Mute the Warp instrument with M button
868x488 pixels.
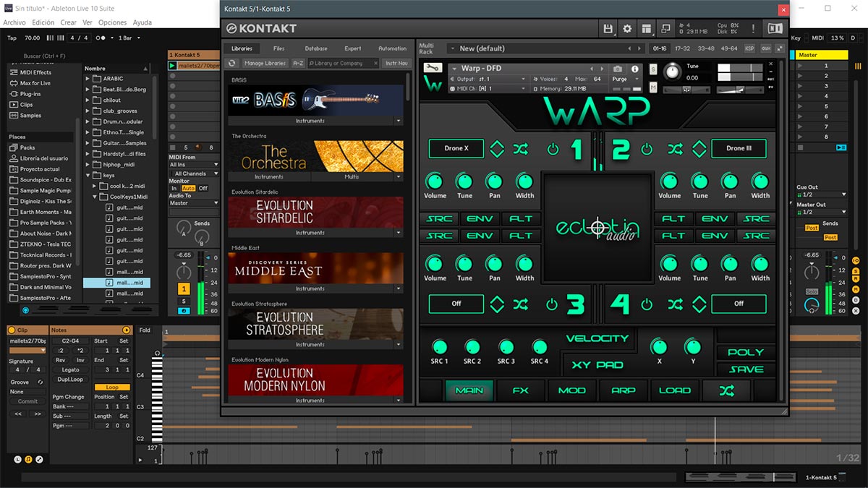tap(653, 87)
